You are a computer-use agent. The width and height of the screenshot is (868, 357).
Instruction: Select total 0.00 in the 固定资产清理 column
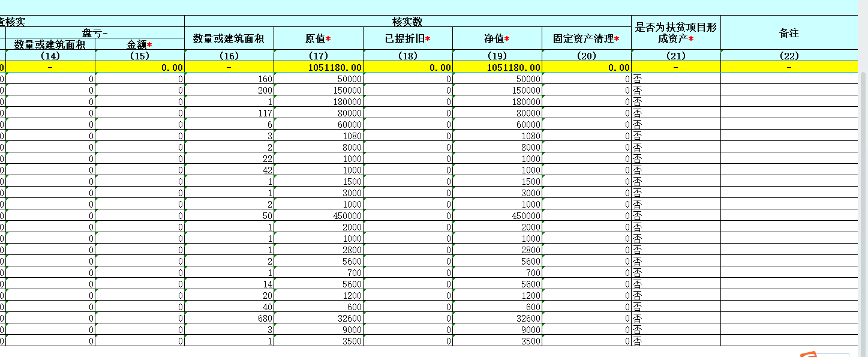click(x=587, y=67)
